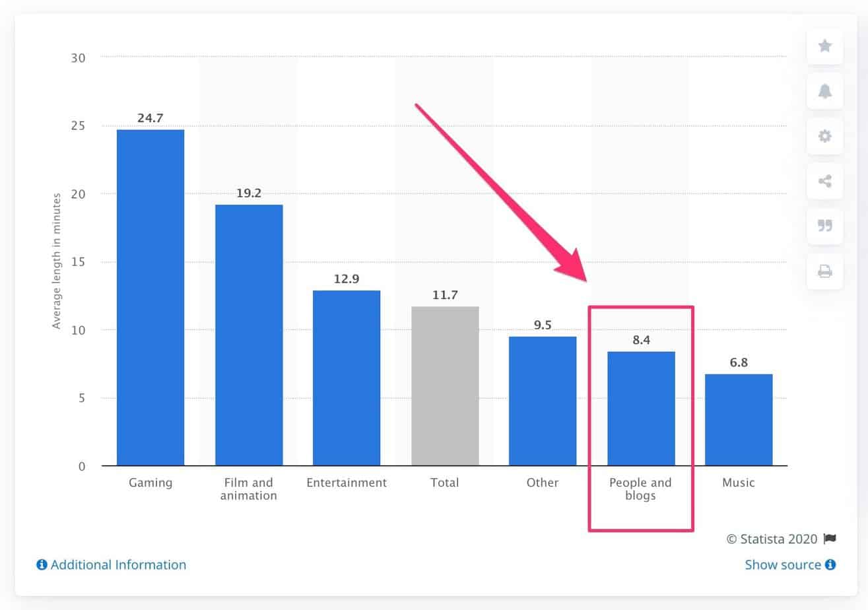Click the flag icon near the Statista copyright
The image size is (868, 610).
pos(827,539)
